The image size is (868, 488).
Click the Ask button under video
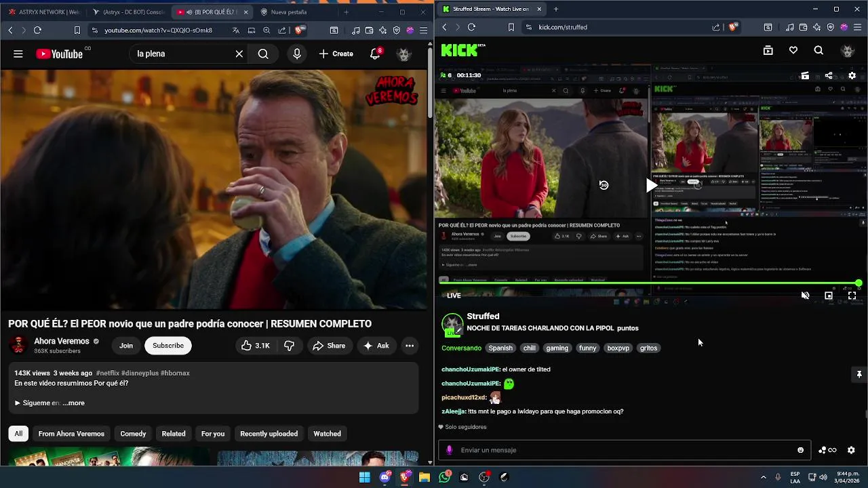376,346
